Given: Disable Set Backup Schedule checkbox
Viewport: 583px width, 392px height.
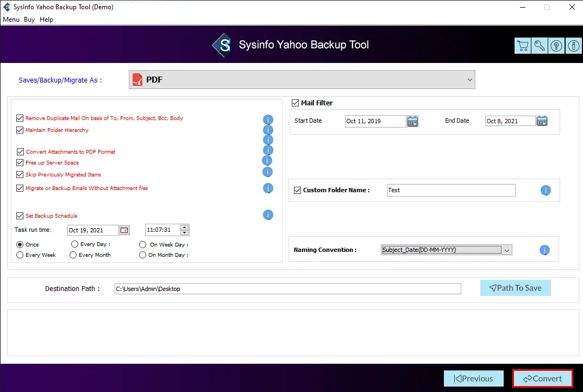Looking at the screenshot, I should coord(20,216).
